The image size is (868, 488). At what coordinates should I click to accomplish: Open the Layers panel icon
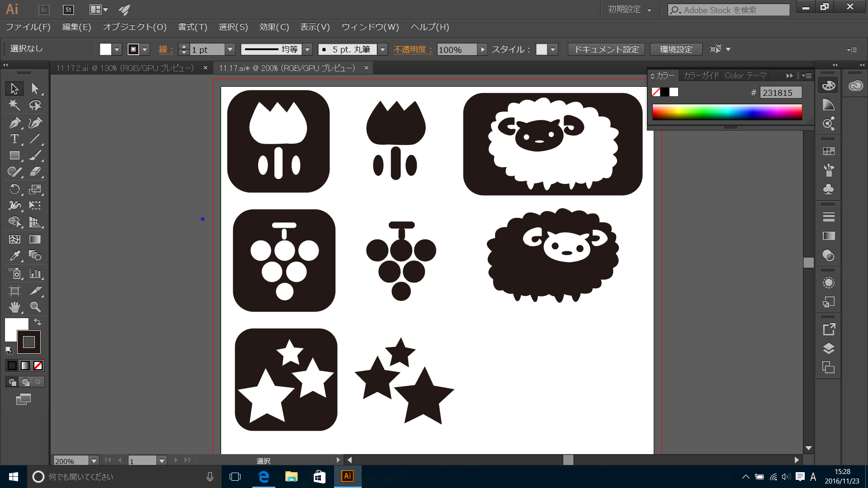click(828, 348)
